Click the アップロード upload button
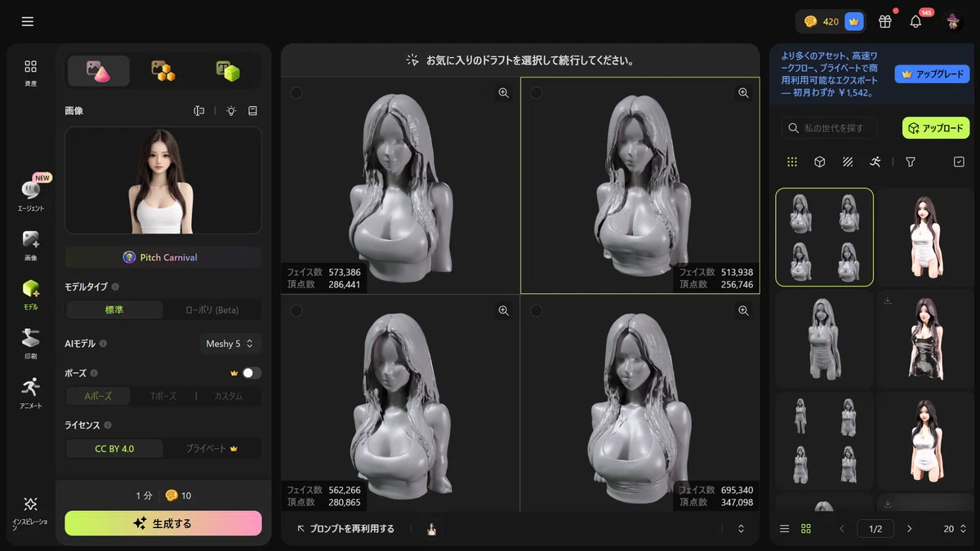 936,128
